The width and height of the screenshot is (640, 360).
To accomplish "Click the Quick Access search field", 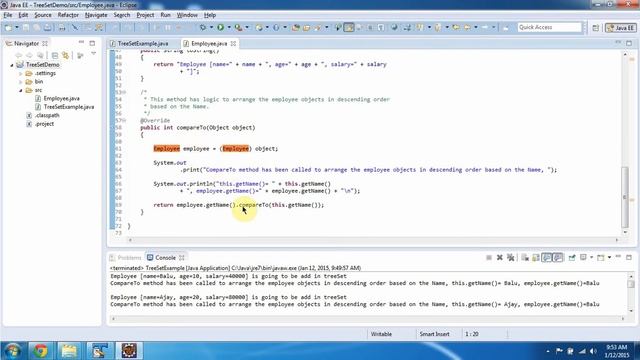I will tap(549, 27).
